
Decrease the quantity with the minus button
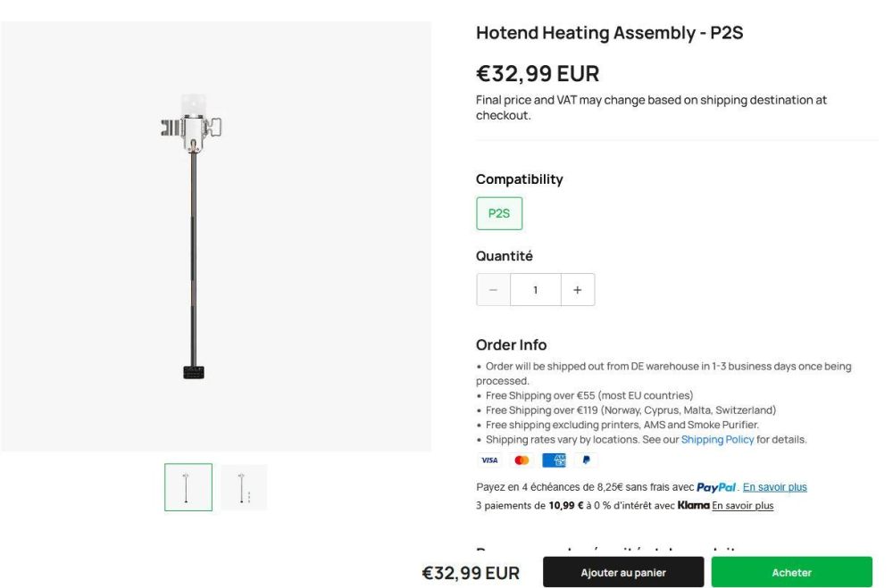(x=493, y=289)
